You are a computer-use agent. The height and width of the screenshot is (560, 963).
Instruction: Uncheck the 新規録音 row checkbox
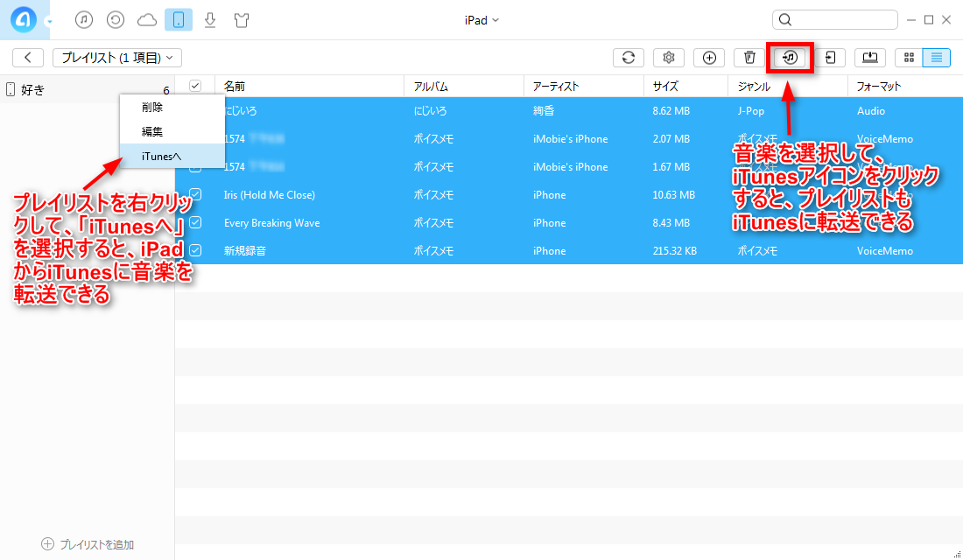coord(195,250)
